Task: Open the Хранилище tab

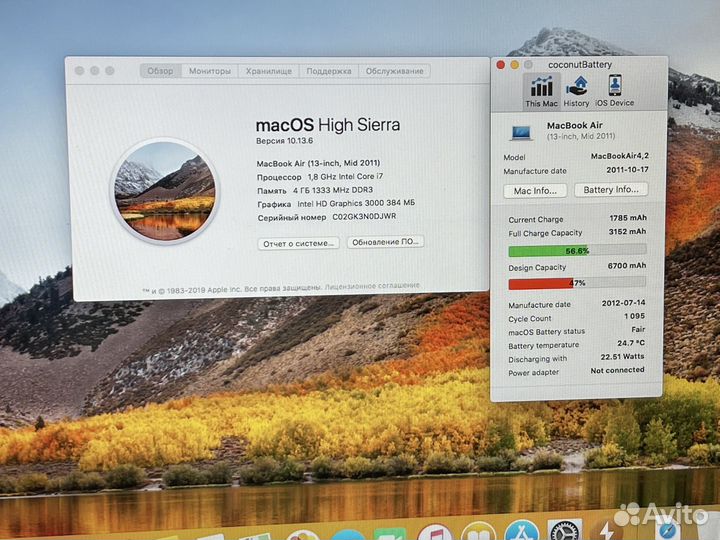Action: [269, 71]
